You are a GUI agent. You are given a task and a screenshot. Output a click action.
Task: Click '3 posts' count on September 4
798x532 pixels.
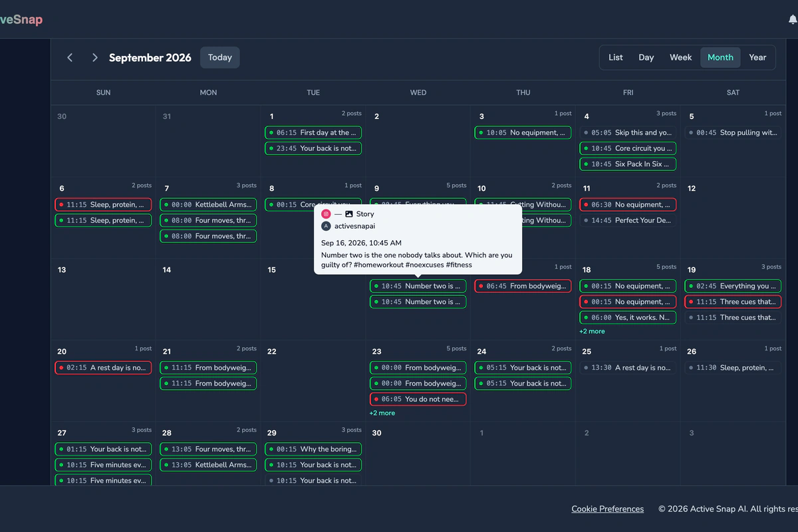point(666,114)
